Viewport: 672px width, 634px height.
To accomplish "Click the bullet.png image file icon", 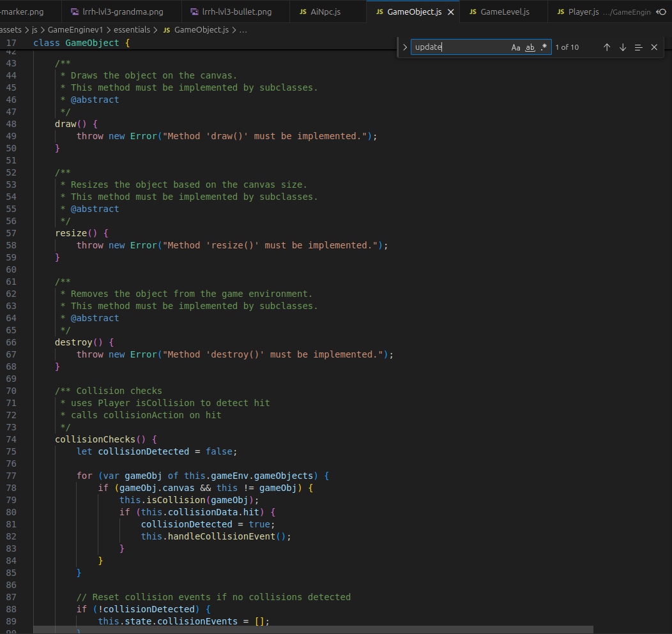I will click(194, 11).
